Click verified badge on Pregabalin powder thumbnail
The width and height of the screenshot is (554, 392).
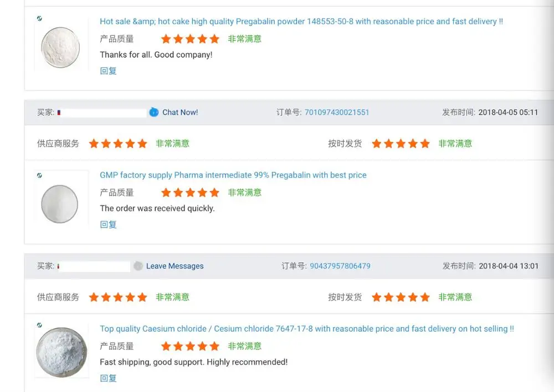click(x=39, y=18)
